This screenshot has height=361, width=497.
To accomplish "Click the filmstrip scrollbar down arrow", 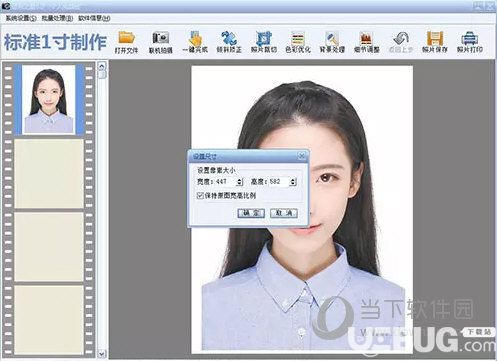I will [102, 353].
